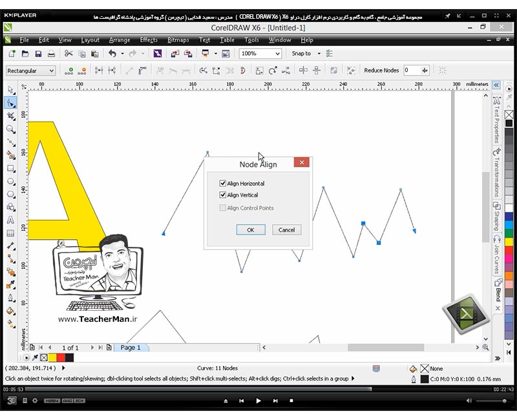Viewport: 517px width, 420px height.
Task: Select the Outline pen tool
Action: (10, 298)
